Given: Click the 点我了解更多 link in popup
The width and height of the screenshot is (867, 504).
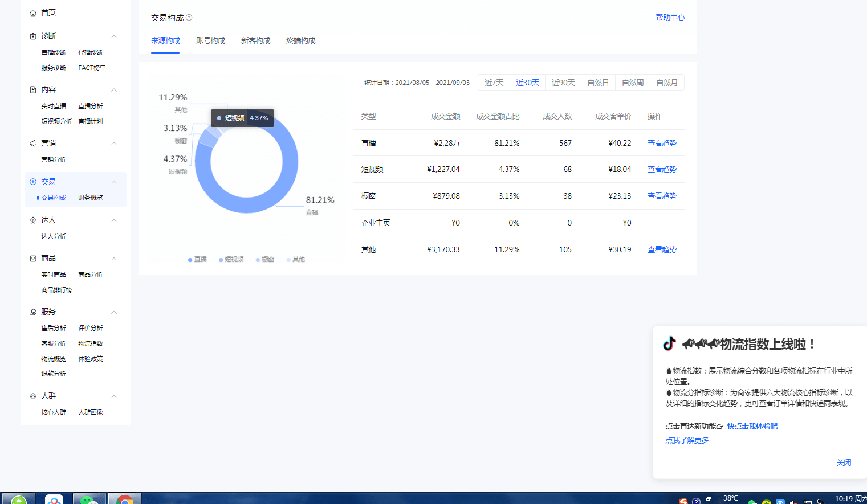Looking at the screenshot, I should 687,440.
